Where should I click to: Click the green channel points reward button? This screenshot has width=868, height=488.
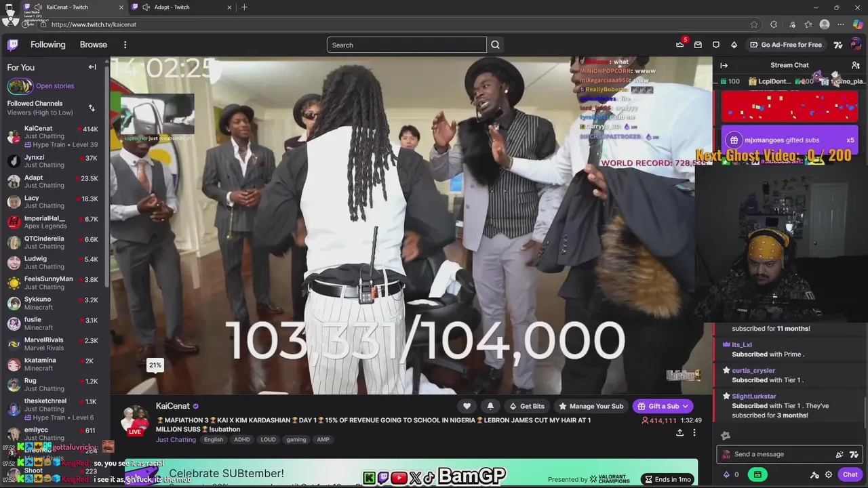pos(757,474)
